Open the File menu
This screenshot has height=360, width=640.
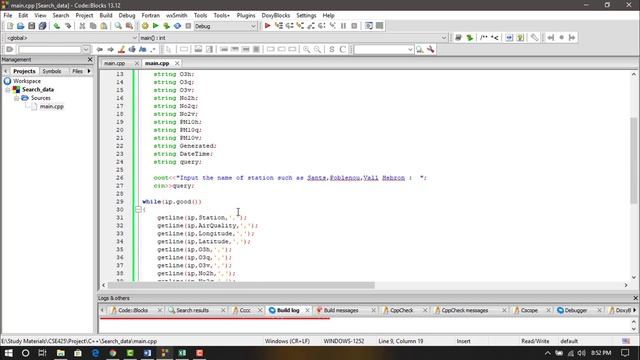[x=8, y=15]
